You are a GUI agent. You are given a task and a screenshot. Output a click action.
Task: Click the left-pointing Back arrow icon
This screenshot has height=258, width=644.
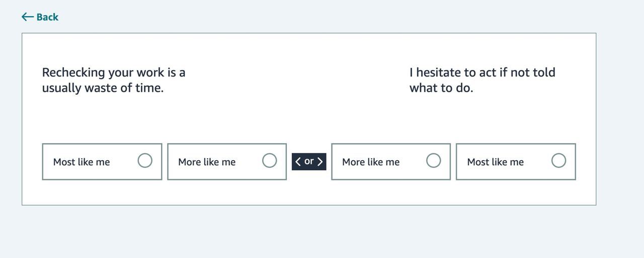28,17
